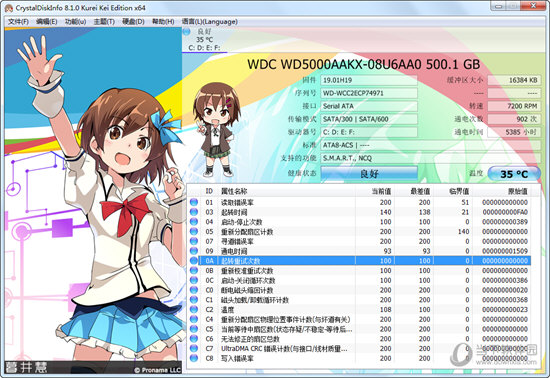Open the 语言(L)(Language) menu
The image size is (550, 378).
[x=210, y=22]
